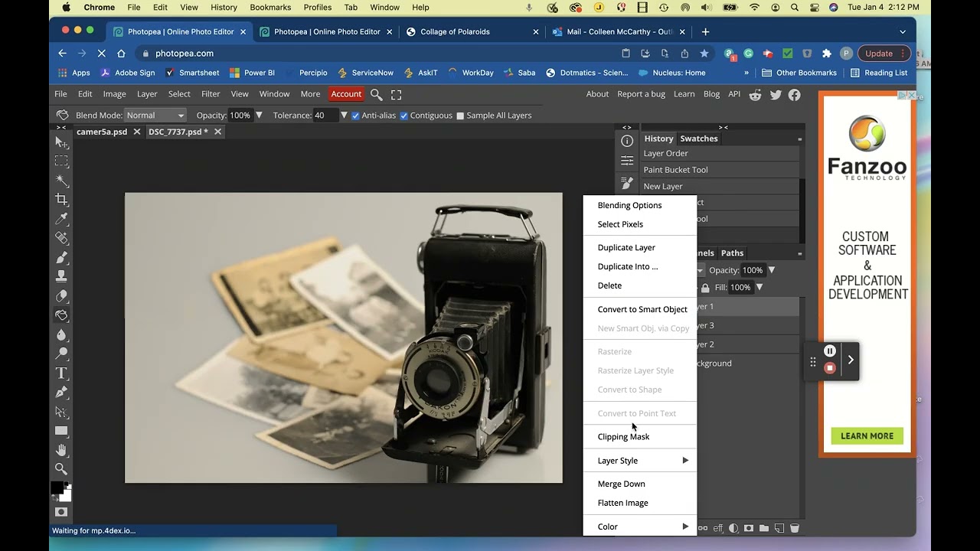The height and width of the screenshot is (551, 980).
Task: Open the Info panel icon
Action: (627, 141)
